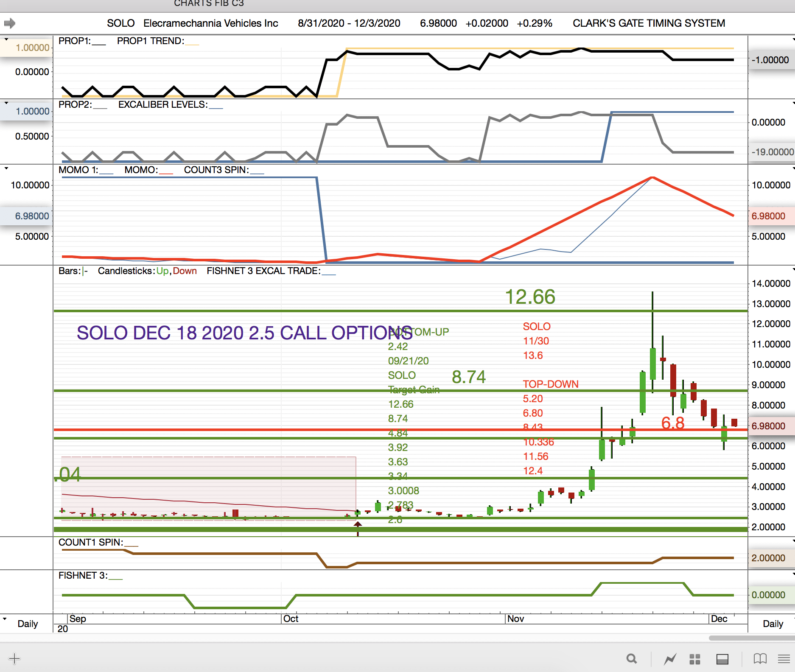Viewport: 795px width, 672px height.
Task: Click the EXCALIBER LEVELS blue line swatch
Action: point(216,107)
